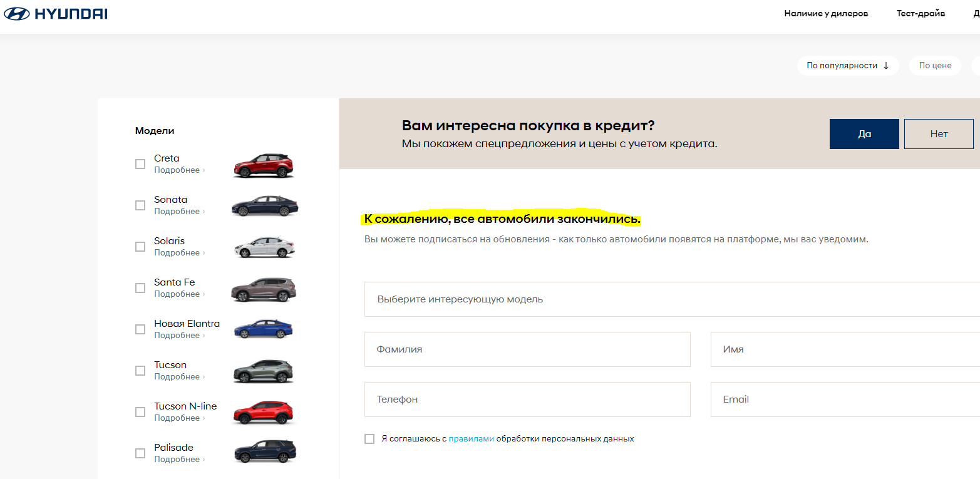Check the Tucson N-line model checkbox
The width and height of the screenshot is (980, 479).
click(x=140, y=412)
